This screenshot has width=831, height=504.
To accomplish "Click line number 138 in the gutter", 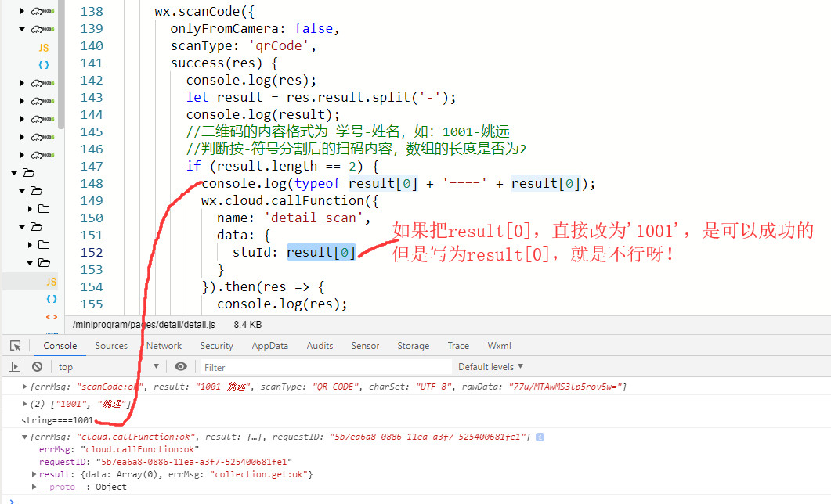I will click(x=92, y=12).
